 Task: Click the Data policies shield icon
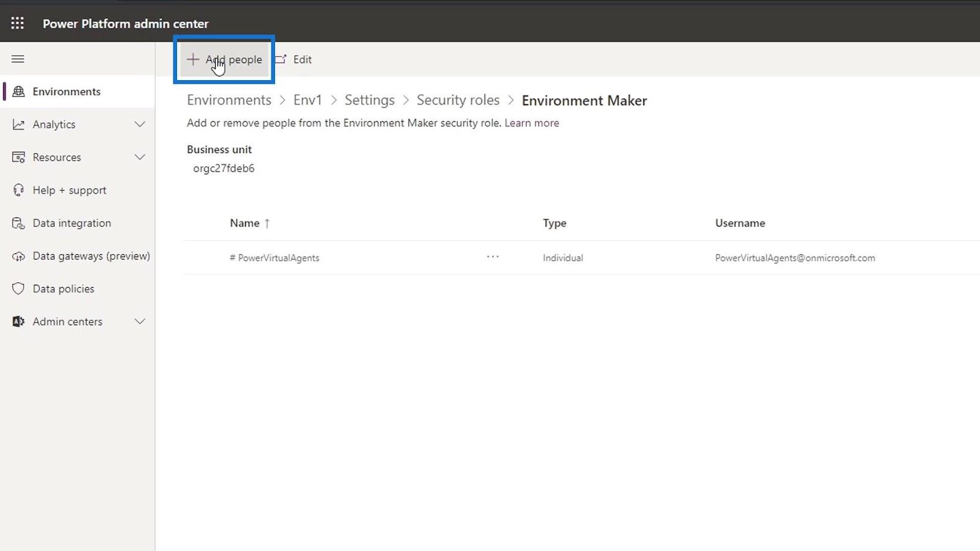(18, 288)
